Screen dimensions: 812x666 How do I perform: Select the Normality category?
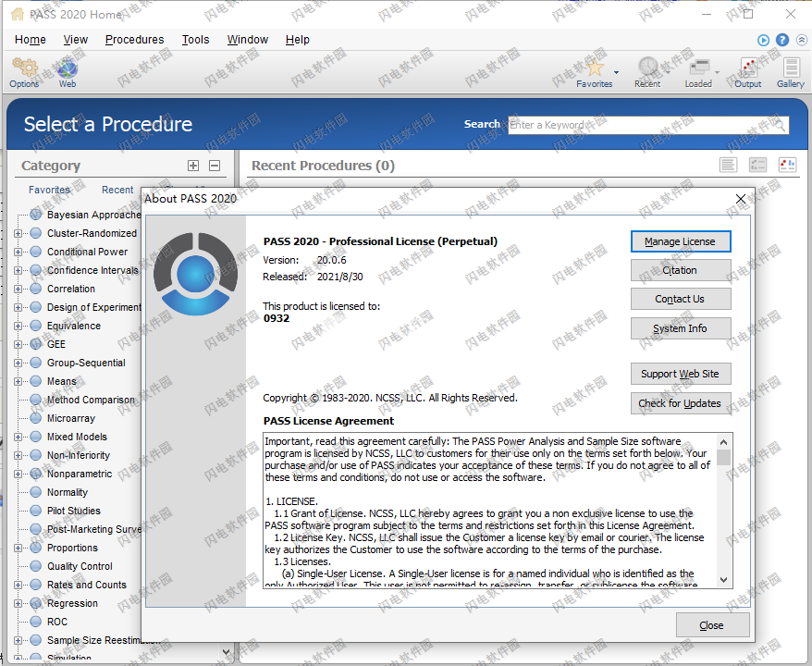click(68, 492)
